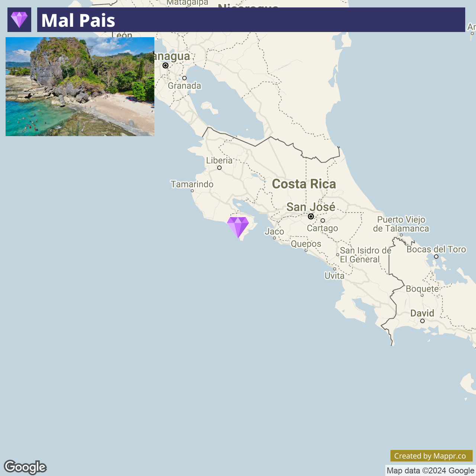This screenshot has height=476, width=476.
Task: Click the Bocas del Toro marker dot
Action: 436,257
